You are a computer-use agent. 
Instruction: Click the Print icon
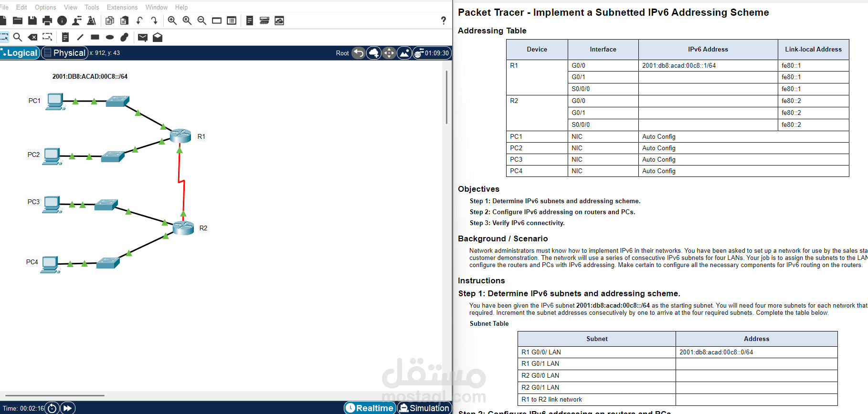47,21
